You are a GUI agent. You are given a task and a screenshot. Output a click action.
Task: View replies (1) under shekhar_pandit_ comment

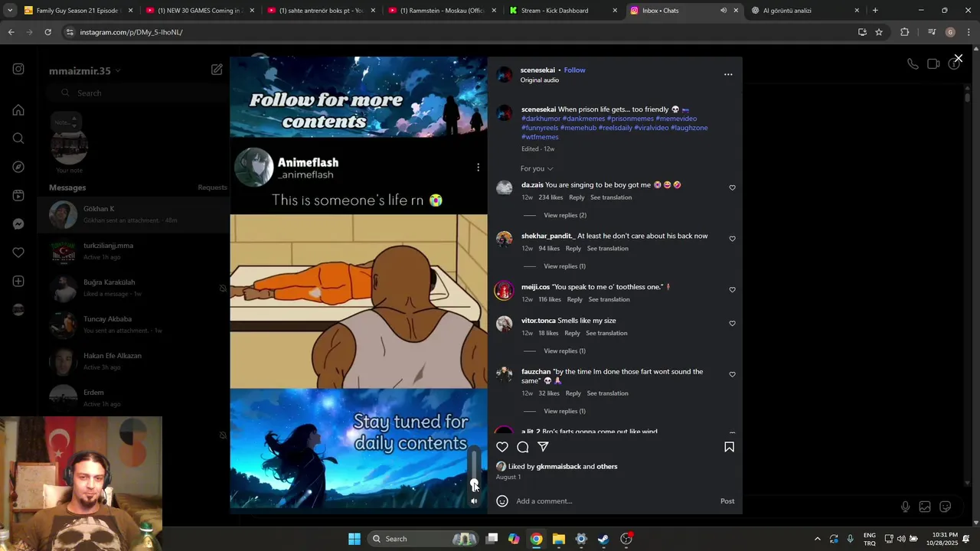click(x=564, y=266)
